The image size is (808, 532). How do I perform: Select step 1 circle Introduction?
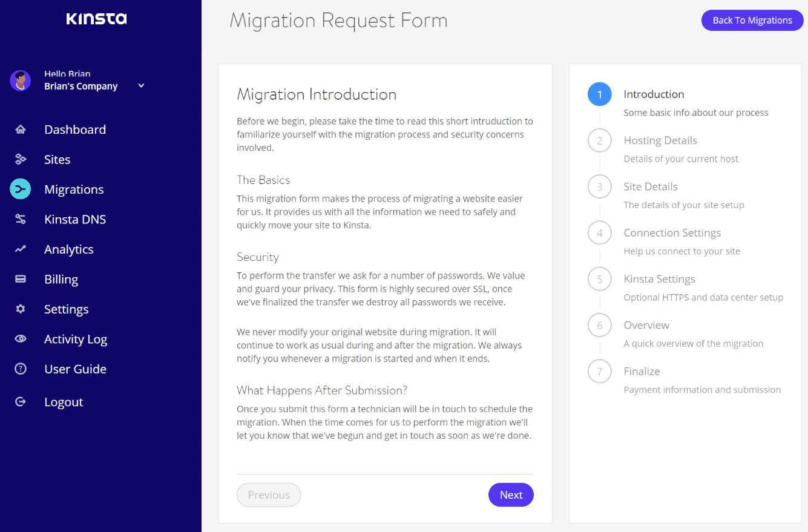[x=600, y=94]
